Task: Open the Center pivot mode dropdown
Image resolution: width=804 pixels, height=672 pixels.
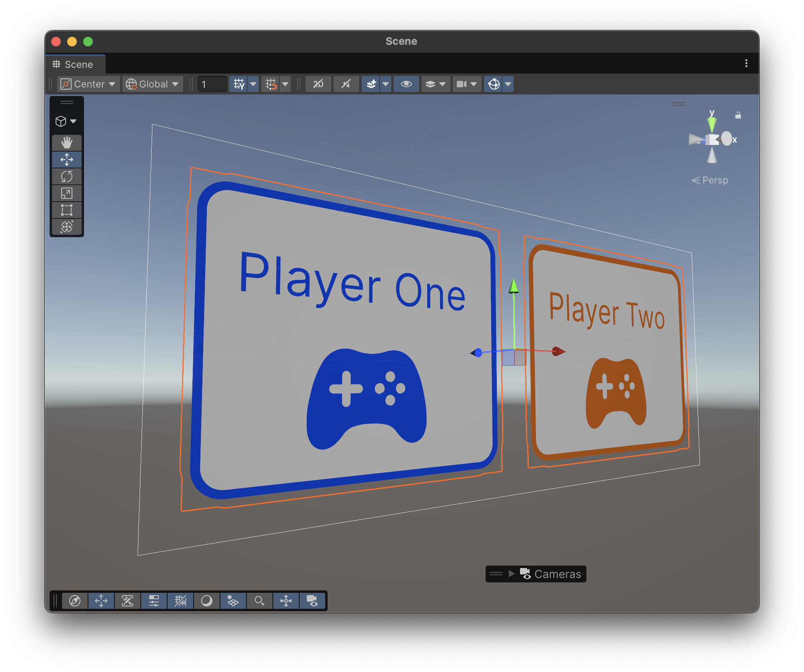Action: click(88, 84)
